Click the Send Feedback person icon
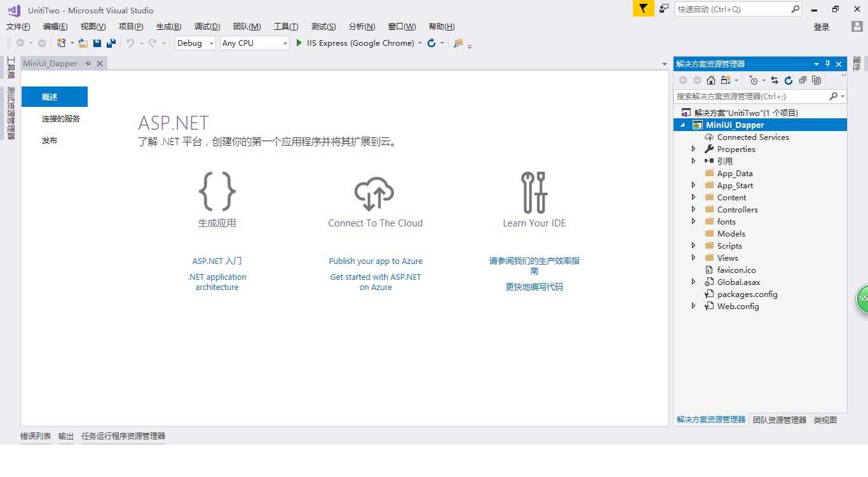868x477 pixels. pos(664,9)
